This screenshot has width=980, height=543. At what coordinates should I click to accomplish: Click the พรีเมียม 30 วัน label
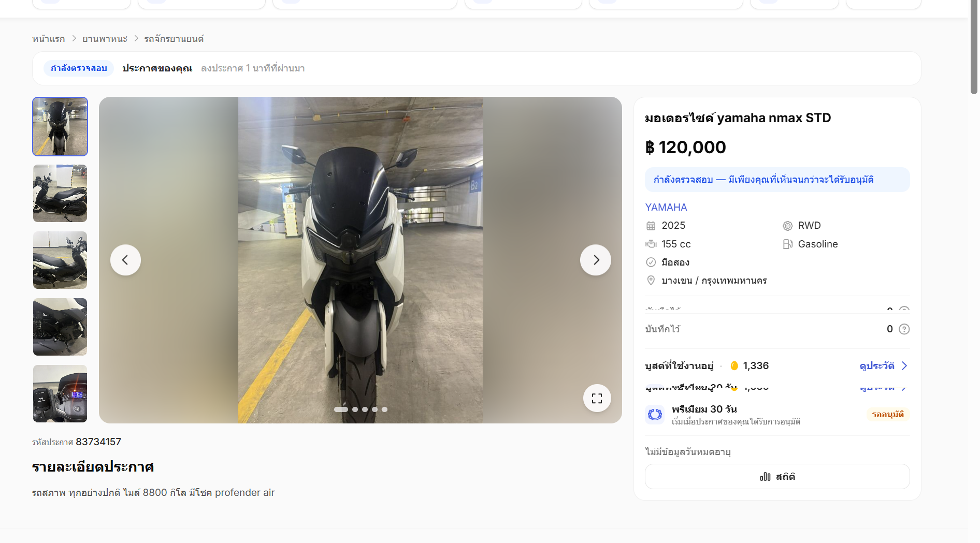click(x=704, y=409)
